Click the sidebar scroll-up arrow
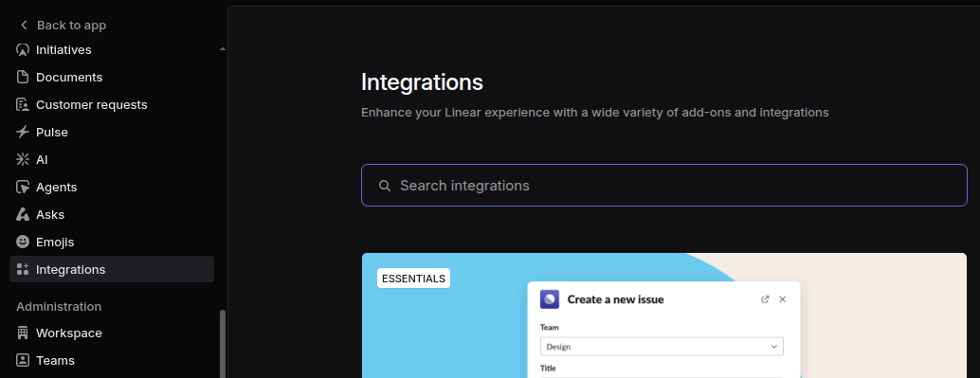Screen dimensions: 980x378 pos(223,48)
